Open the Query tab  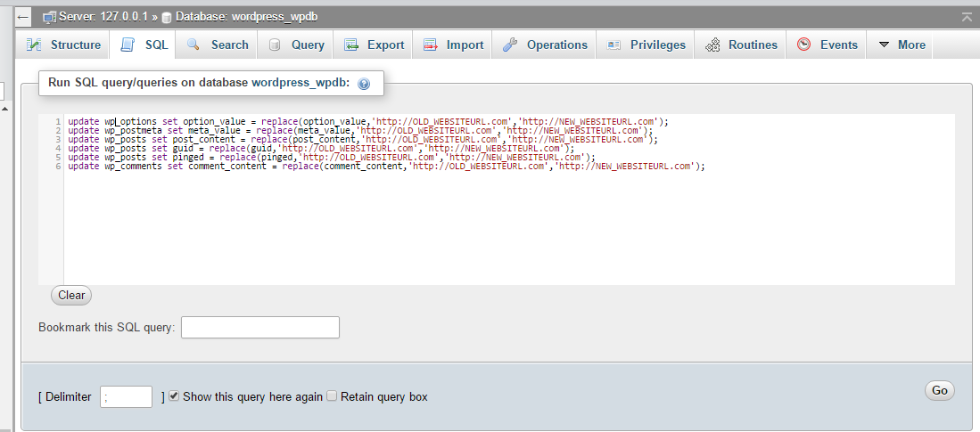coord(295,45)
